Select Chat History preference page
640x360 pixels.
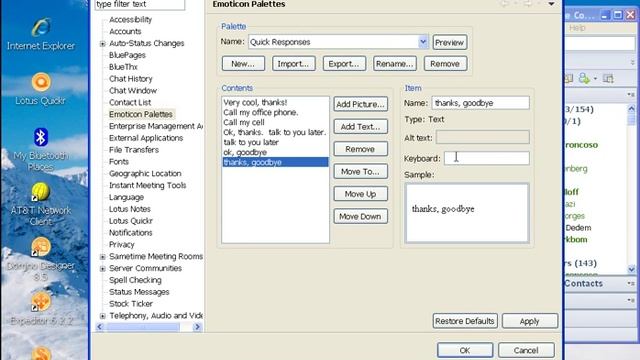(130, 79)
